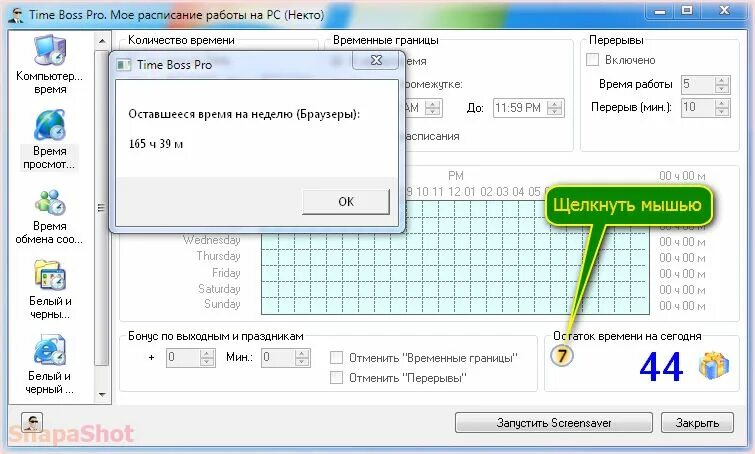Open the Компьютер... время section icon
This screenshot has height=454, width=755.
click(50, 50)
